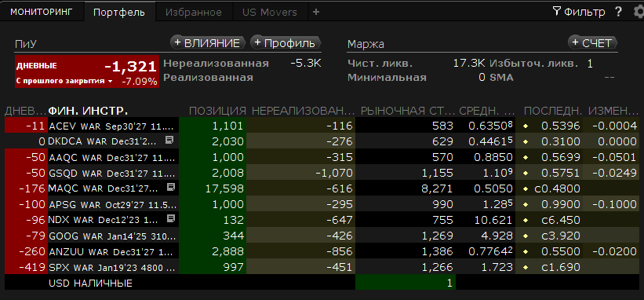Select the NDX WAR Dec12'23 instrument
The width and height of the screenshot is (644, 300).
point(103,220)
